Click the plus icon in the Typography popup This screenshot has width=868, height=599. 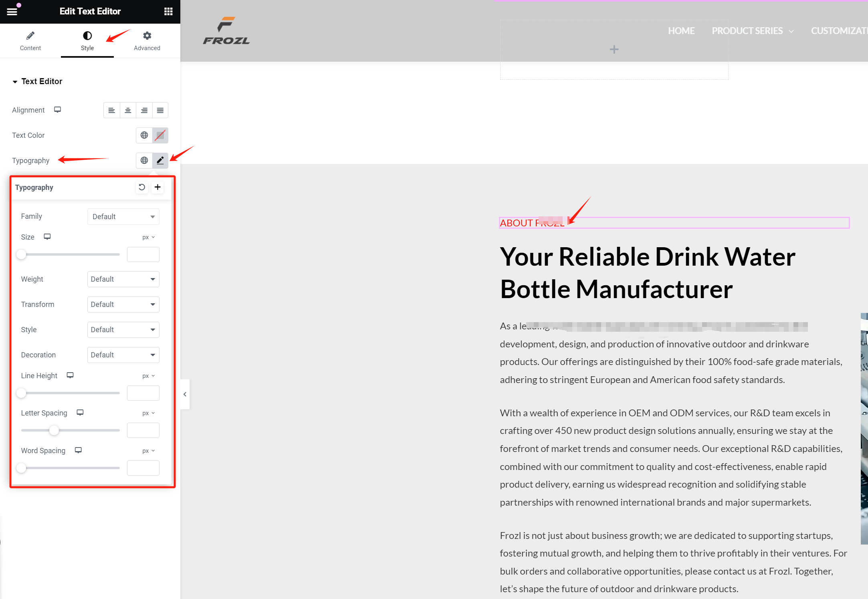tap(157, 187)
